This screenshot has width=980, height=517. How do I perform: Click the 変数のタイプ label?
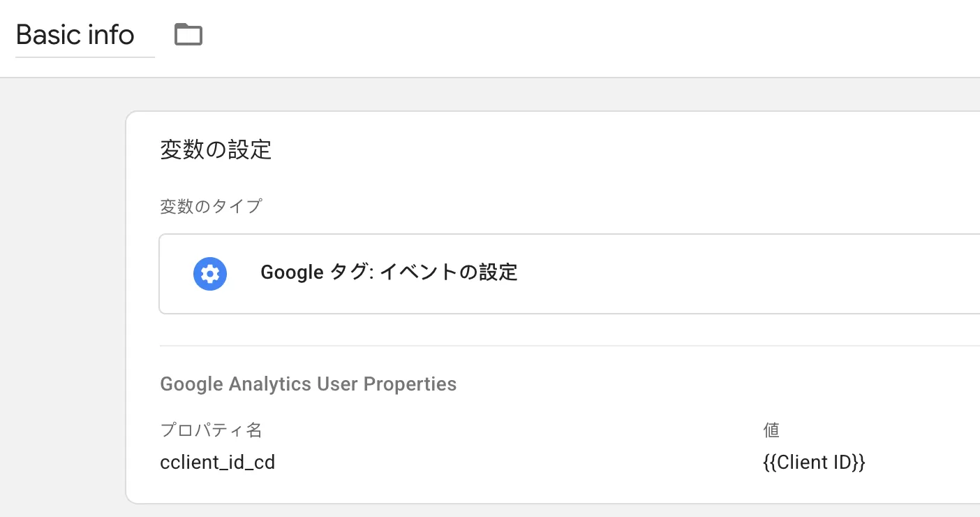click(211, 207)
